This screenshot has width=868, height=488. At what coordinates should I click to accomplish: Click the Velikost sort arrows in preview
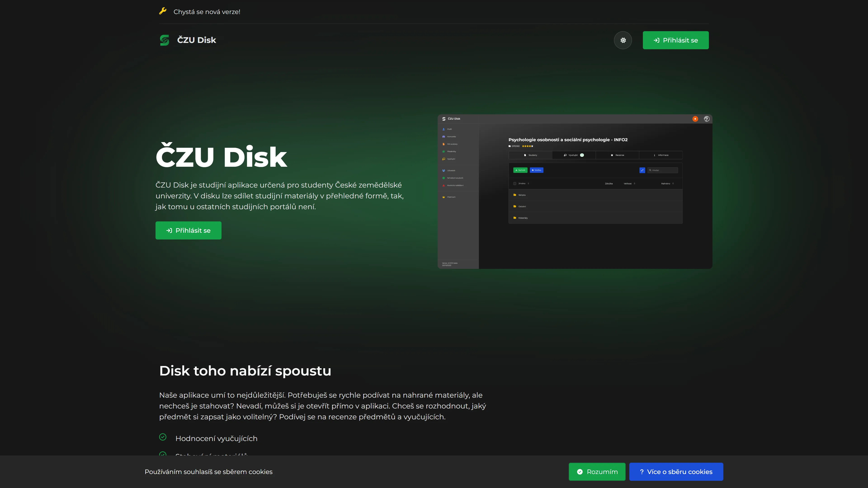click(634, 183)
